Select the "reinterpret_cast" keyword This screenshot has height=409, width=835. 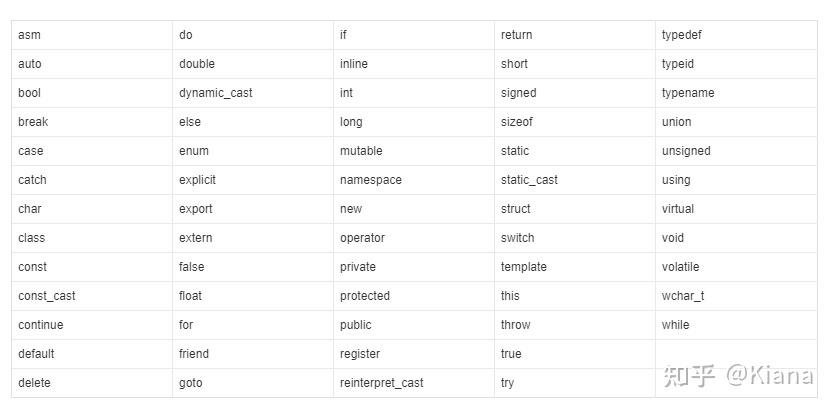(x=382, y=383)
